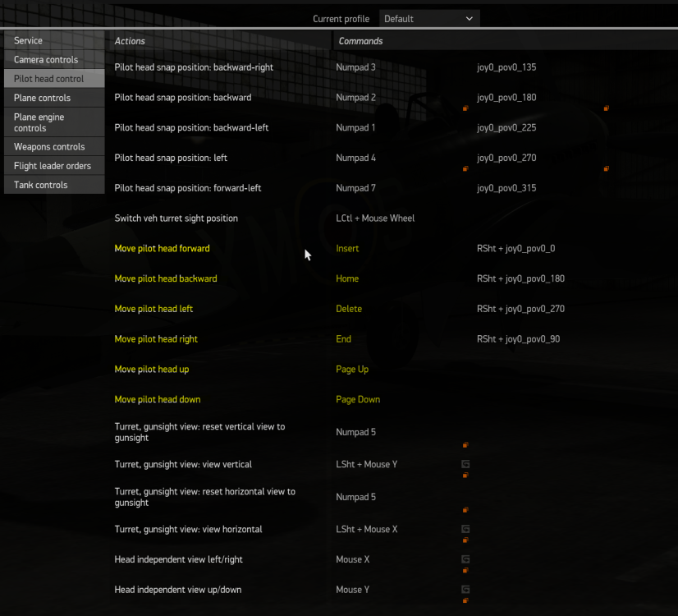This screenshot has width=678, height=616.
Task: Toggle inversion on the LSht + Mouse Y binding
Action: point(465,464)
